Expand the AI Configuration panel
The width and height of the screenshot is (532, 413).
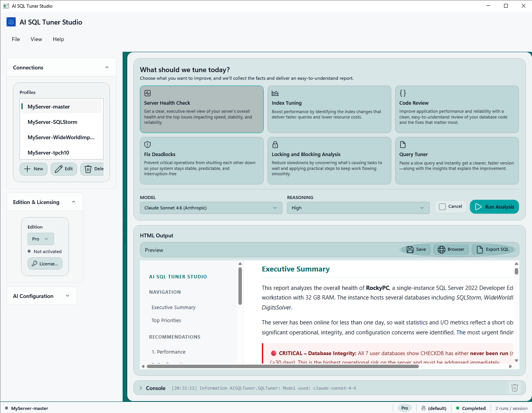[x=67, y=296]
